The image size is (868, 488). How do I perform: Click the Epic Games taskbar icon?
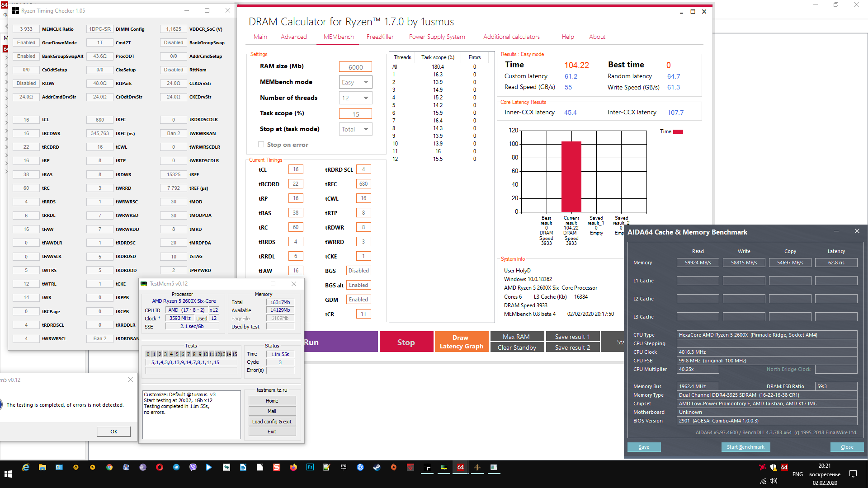coord(344,467)
